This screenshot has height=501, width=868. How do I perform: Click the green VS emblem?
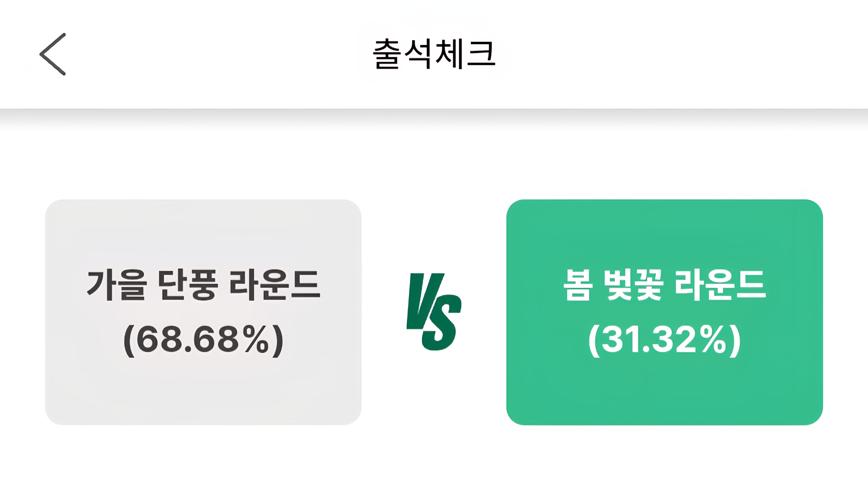tap(434, 312)
